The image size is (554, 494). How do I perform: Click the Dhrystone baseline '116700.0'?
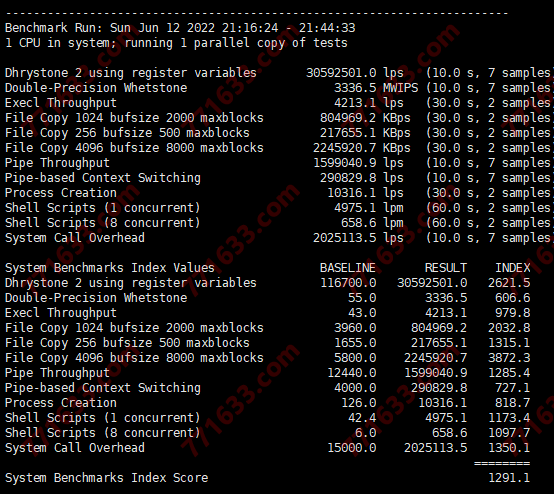(348, 283)
